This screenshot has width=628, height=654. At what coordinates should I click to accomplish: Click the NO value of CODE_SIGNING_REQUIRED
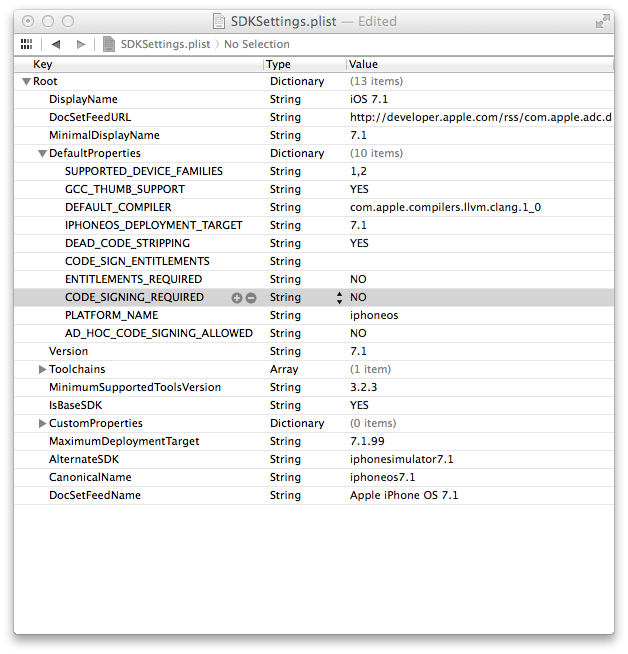[358, 297]
